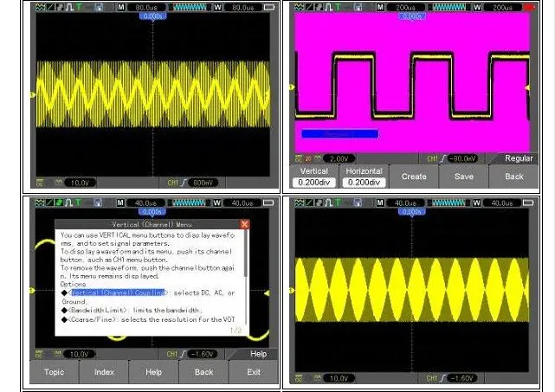Click the 800mV trigger level readout
555x392 pixels.
203,183
